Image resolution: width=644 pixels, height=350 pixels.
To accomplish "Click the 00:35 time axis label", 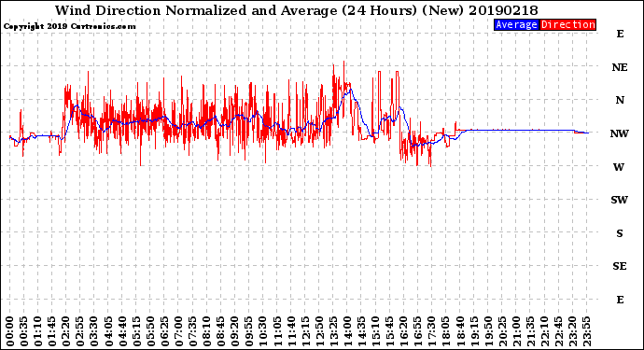I will [x=24, y=331].
